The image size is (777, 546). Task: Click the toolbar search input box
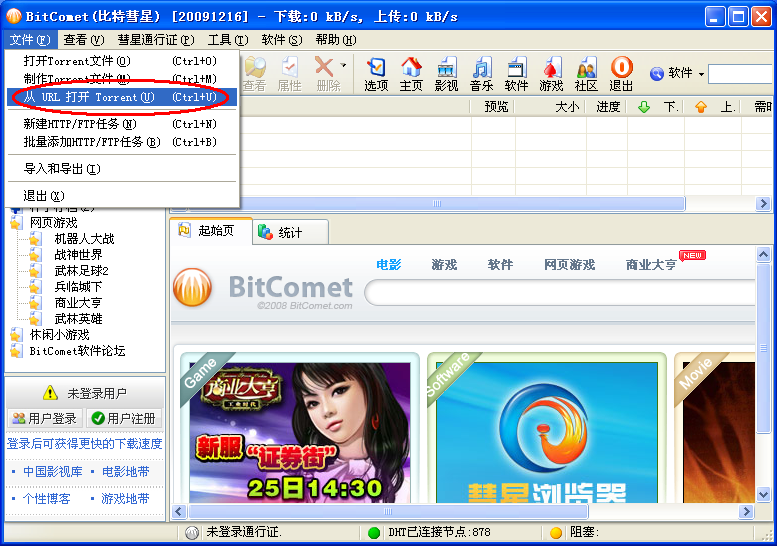click(741, 74)
